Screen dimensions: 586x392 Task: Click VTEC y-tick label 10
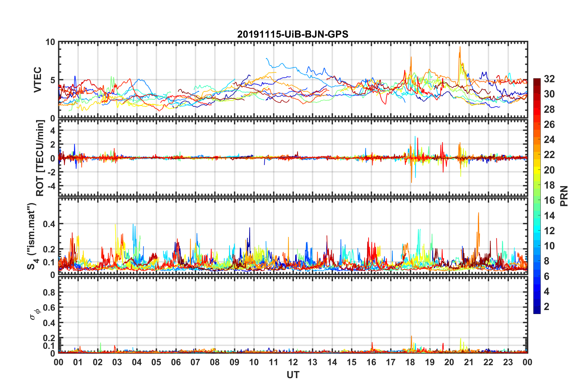click(50, 42)
